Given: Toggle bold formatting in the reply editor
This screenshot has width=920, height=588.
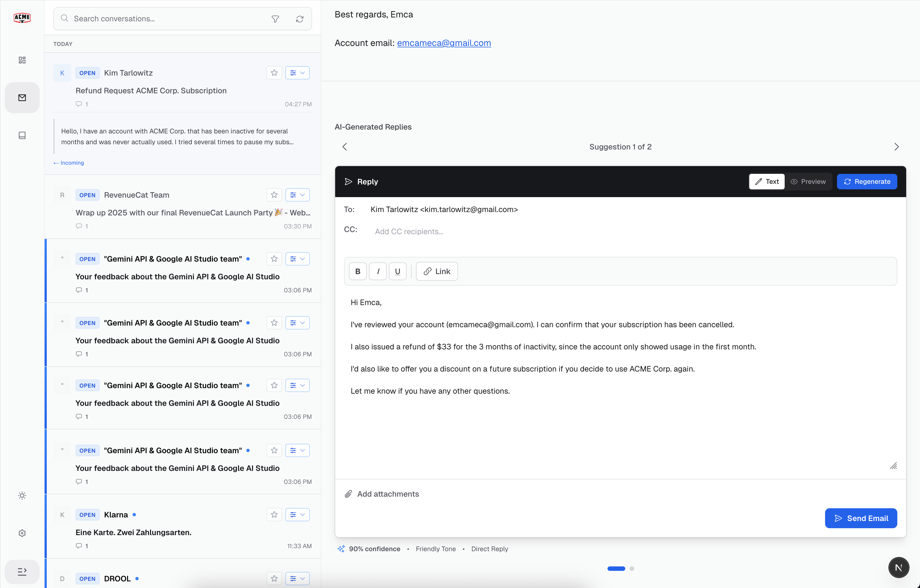Looking at the screenshot, I should pos(358,271).
